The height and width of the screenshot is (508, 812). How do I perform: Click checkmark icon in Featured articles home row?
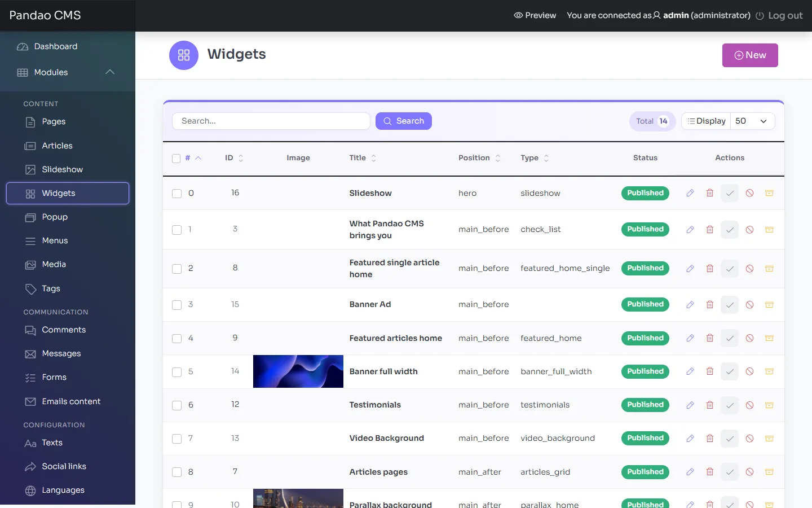coord(730,338)
